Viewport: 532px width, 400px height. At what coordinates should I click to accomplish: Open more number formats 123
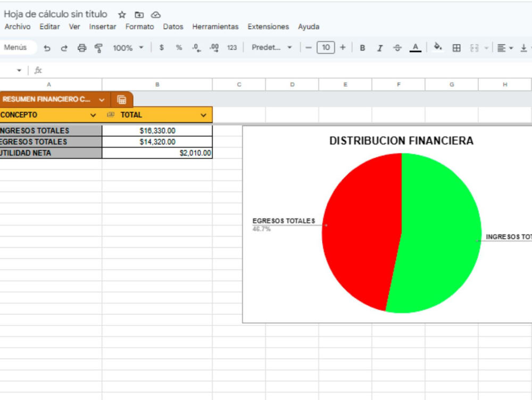232,47
